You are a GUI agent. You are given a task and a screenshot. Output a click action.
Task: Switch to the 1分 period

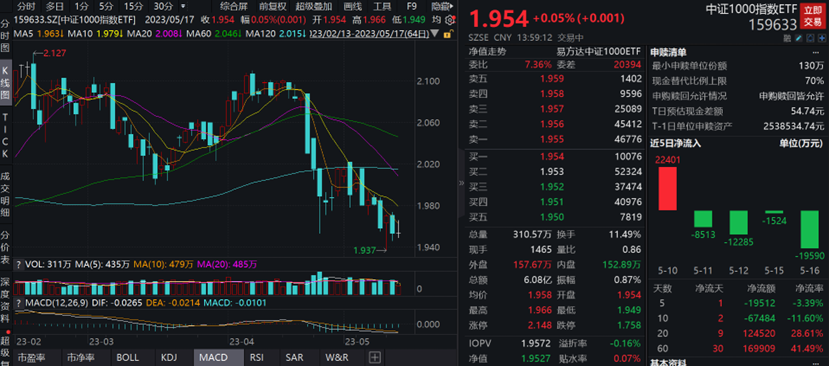(x=81, y=6)
